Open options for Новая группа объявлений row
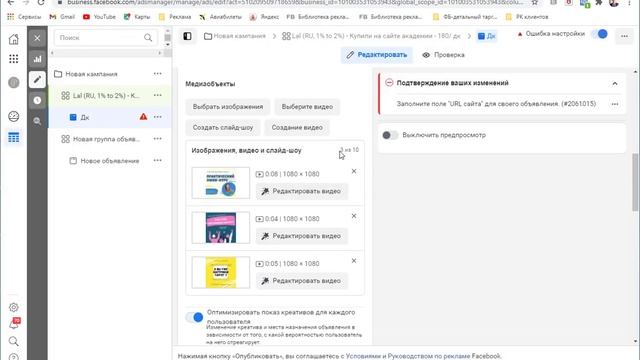This screenshot has height=360, width=640. click(x=158, y=139)
